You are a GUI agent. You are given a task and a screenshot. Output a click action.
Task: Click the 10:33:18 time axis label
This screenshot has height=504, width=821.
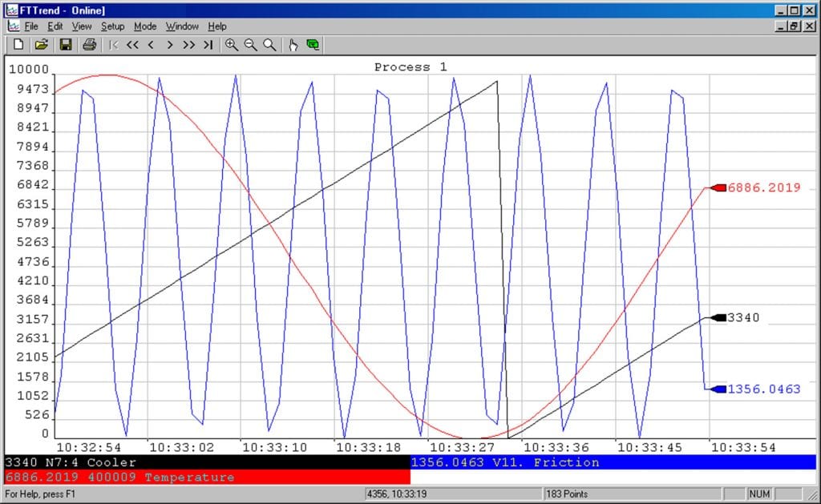(x=368, y=447)
